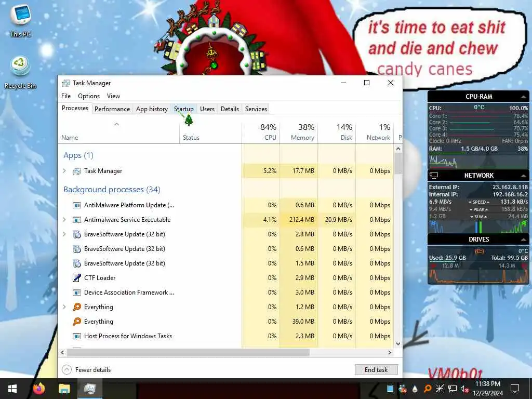The image size is (532, 399).
Task: Click the muted volume tray icon
Action: (x=465, y=389)
